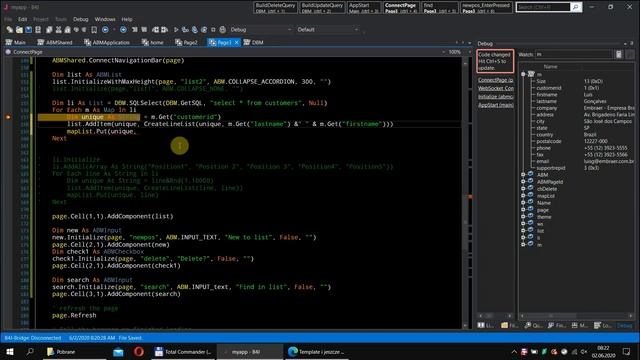
Task: Open the Logs tab at panel bottom
Action: pyautogui.click(x=603, y=325)
